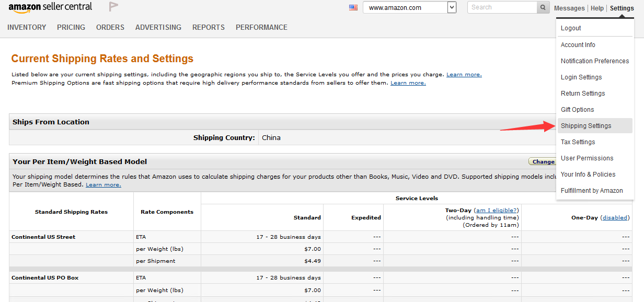The height and width of the screenshot is (302, 644).
Task: Open the Advertising navigation menu
Action: point(158,27)
